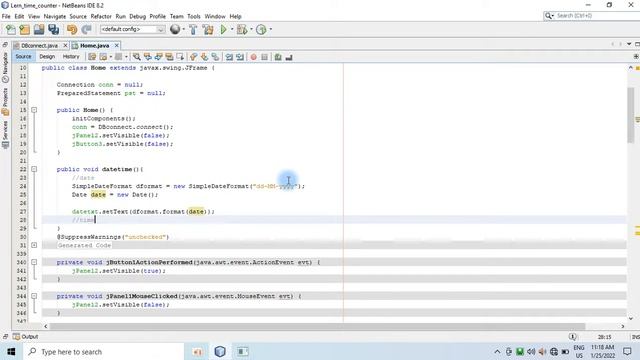Click the New File toolbar icon

(11, 29)
